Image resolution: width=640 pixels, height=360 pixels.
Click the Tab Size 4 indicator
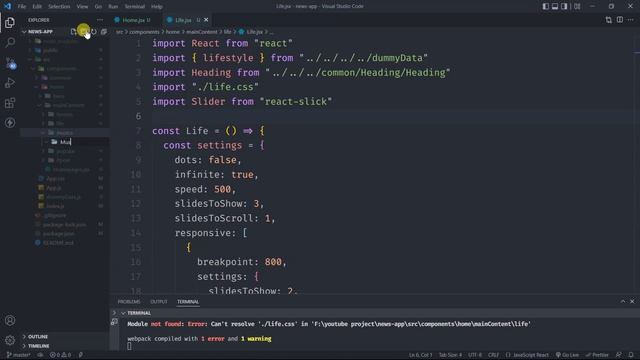(x=450, y=355)
